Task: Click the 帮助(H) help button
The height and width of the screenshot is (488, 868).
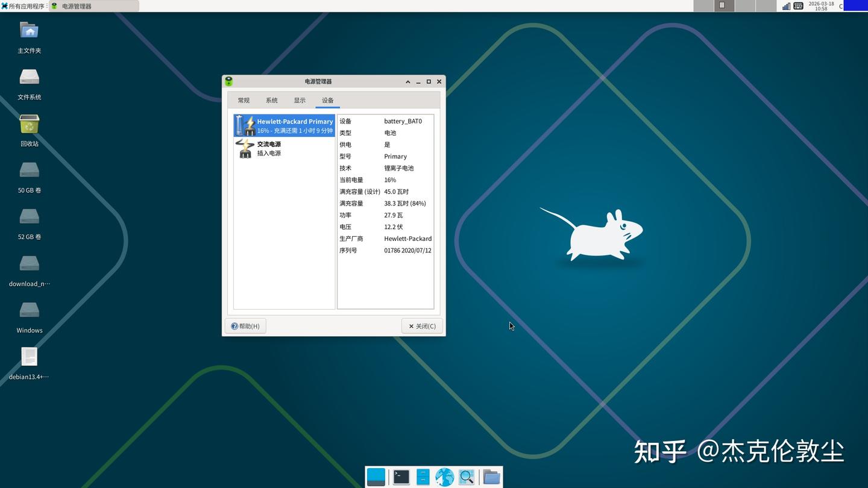Action: (245, 326)
